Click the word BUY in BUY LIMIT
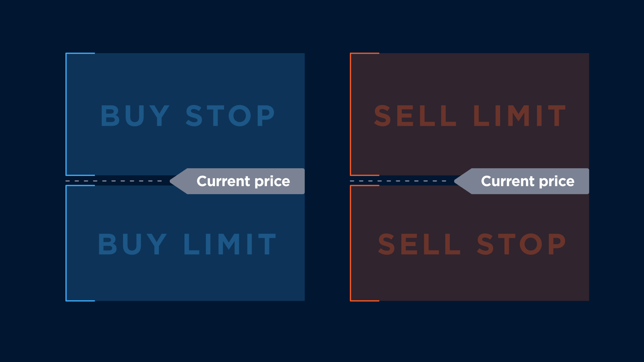 tap(132, 244)
